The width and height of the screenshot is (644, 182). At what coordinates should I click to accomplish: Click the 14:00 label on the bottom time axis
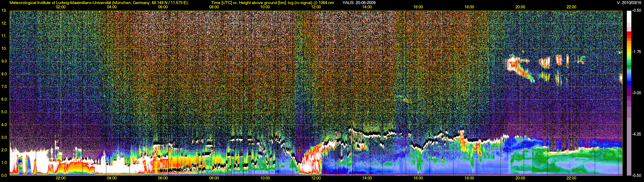(x=367, y=178)
